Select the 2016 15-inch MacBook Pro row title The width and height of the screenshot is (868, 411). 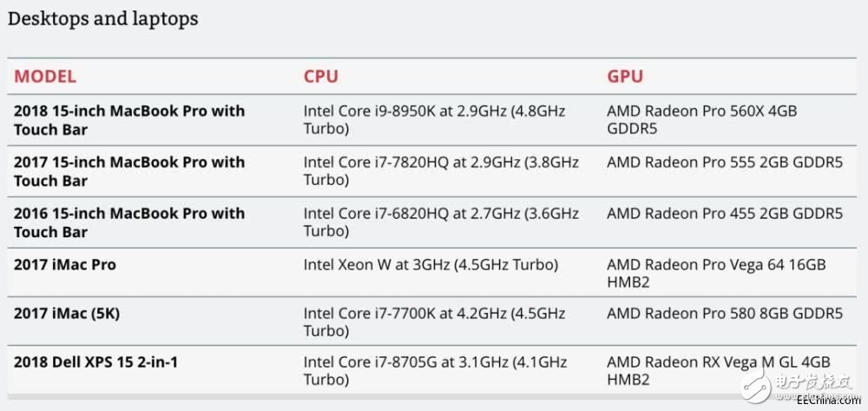tap(129, 222)
